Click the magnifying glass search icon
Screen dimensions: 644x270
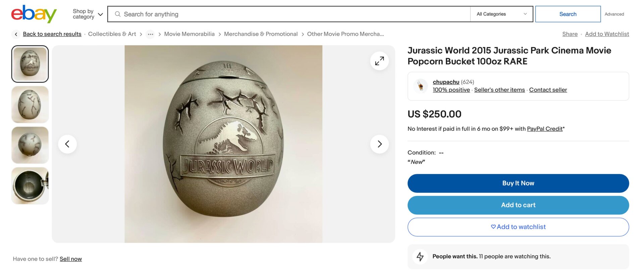click(x=117, y=14)
